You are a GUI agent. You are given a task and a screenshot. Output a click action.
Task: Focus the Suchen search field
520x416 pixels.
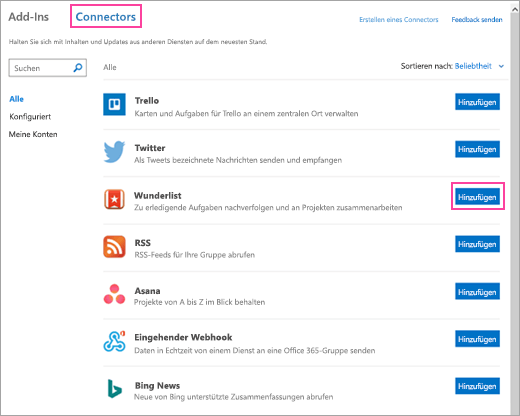point(48,68)
